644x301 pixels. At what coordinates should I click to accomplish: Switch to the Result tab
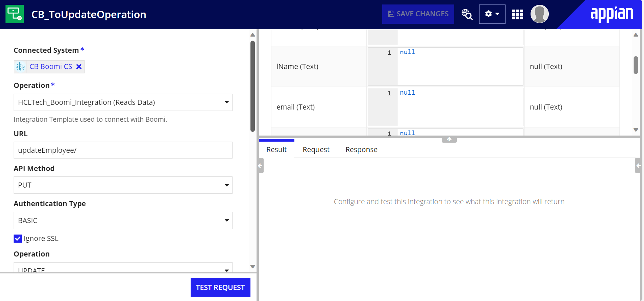point(277,150)
